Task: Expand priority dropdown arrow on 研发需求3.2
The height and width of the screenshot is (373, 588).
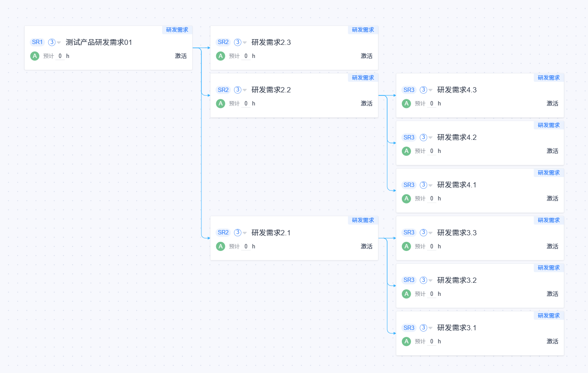Action: click(430, 280)
